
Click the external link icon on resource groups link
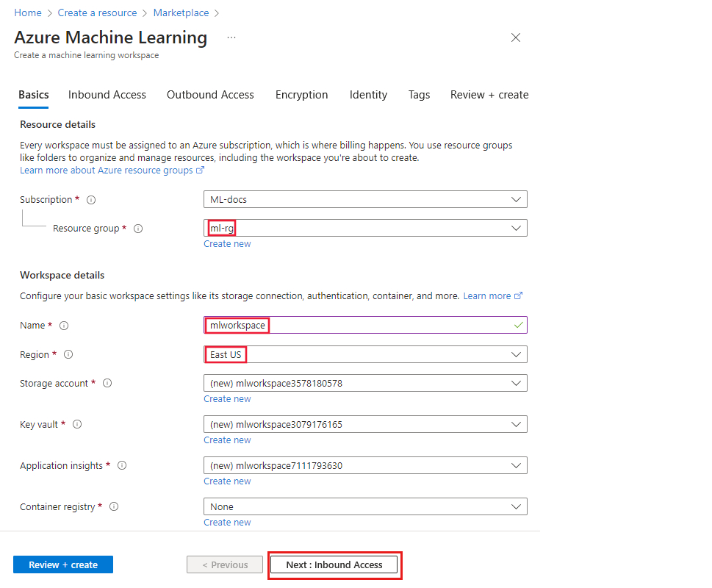199,170
